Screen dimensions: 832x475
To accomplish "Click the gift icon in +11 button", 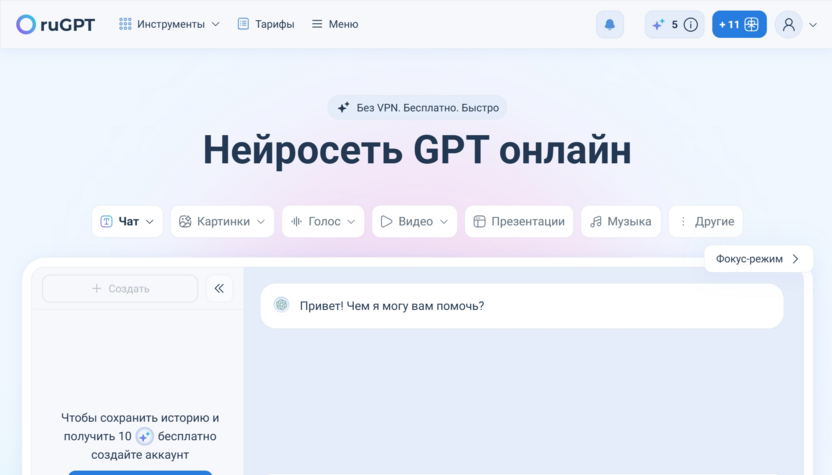I will (x=751, y=24).
